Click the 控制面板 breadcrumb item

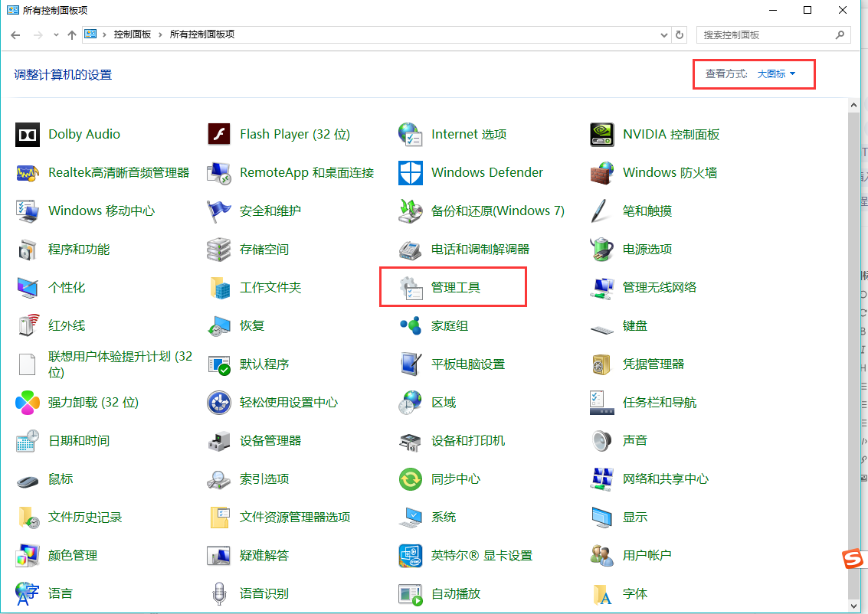point(133,34)
